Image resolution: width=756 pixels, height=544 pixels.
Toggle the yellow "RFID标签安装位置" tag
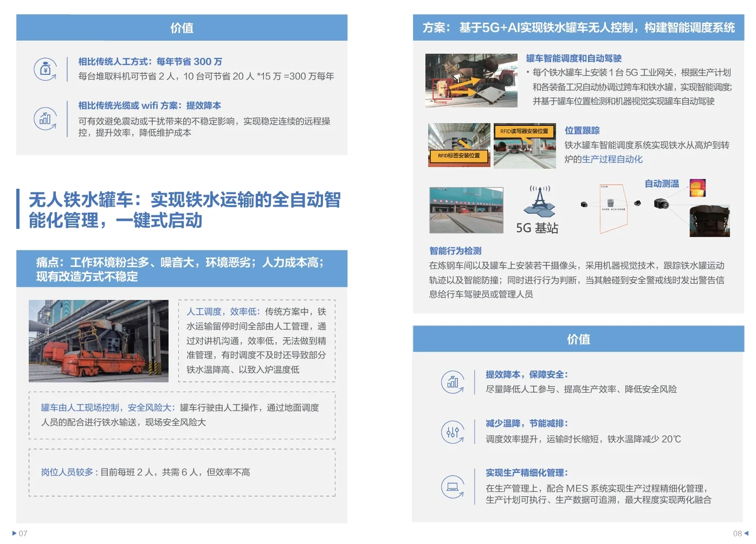458,156
